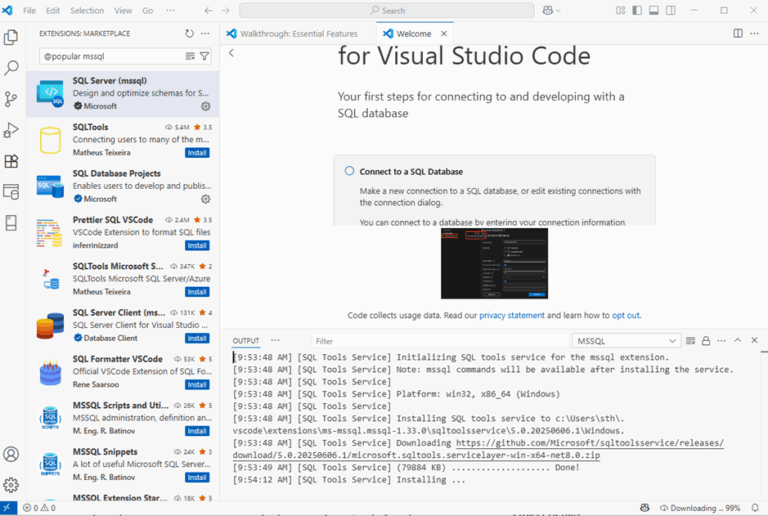Maximize the output panel with chevron up
This screenshot has height=516, width=768.
738,341
